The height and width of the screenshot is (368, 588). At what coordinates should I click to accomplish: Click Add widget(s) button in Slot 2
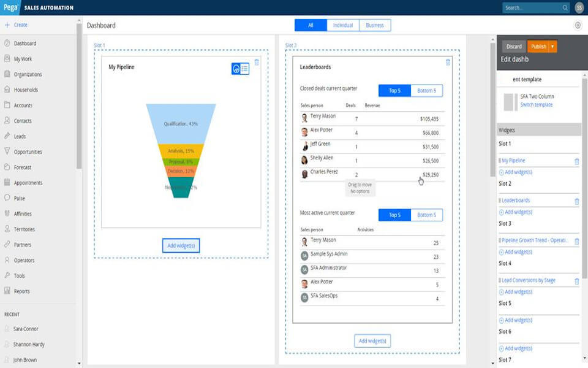(372, 340)
